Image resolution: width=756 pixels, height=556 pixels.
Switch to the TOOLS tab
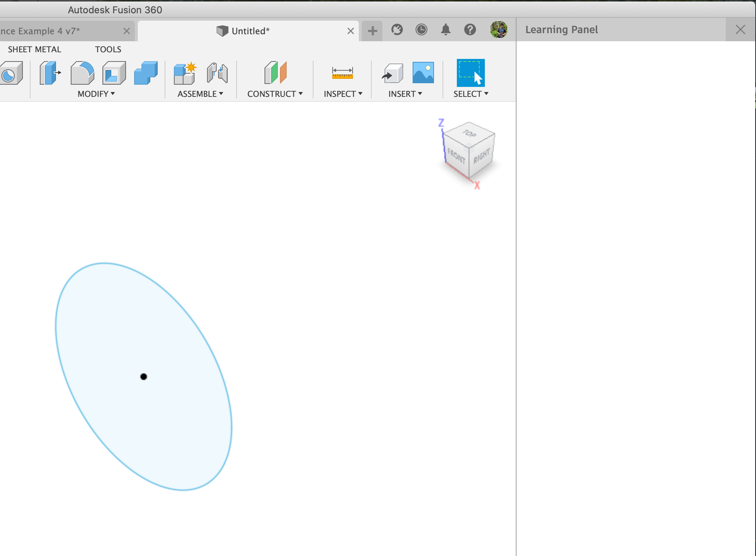[x=108, y=49]
